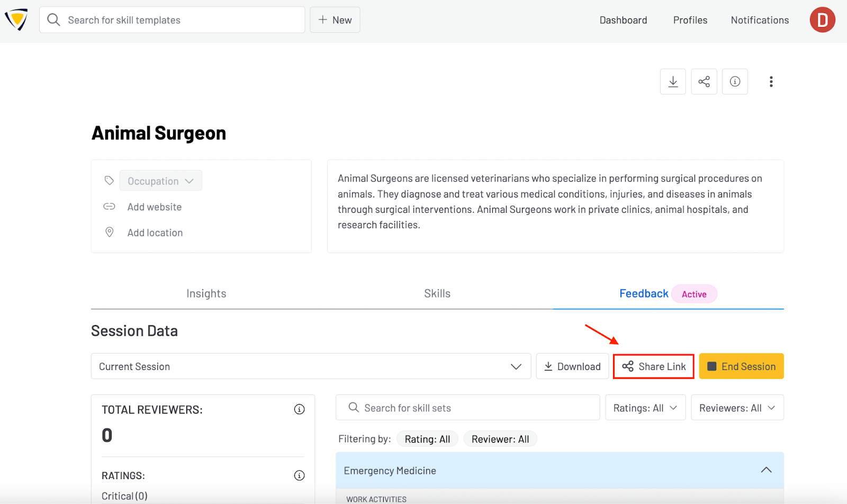Click the Share Link button
The height and width of the screenshot is (504, 847).
[x=653, y=366]
